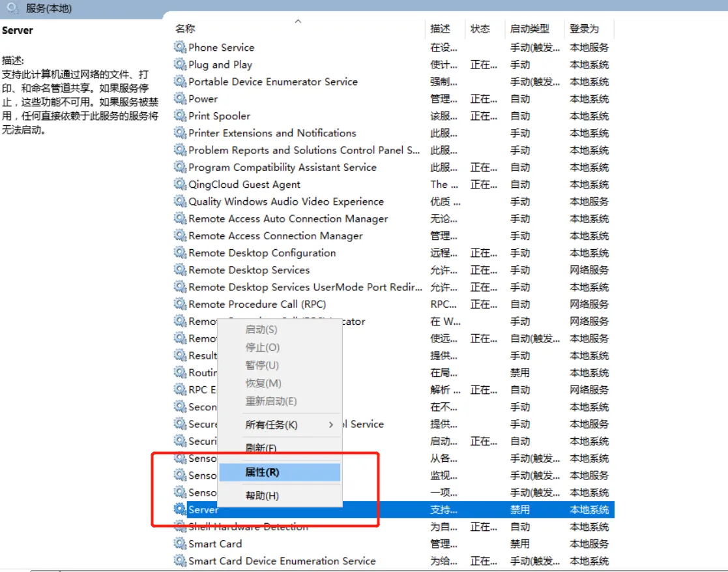Expand the 所有任务(K) submenu arrow
728x572 pixels.
[331, 425]
